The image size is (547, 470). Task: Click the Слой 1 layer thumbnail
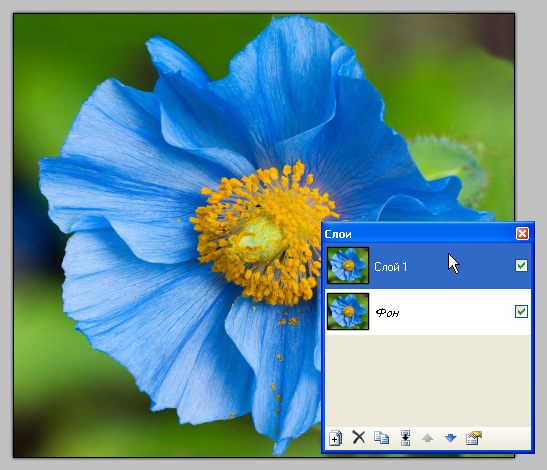(348, 266)
